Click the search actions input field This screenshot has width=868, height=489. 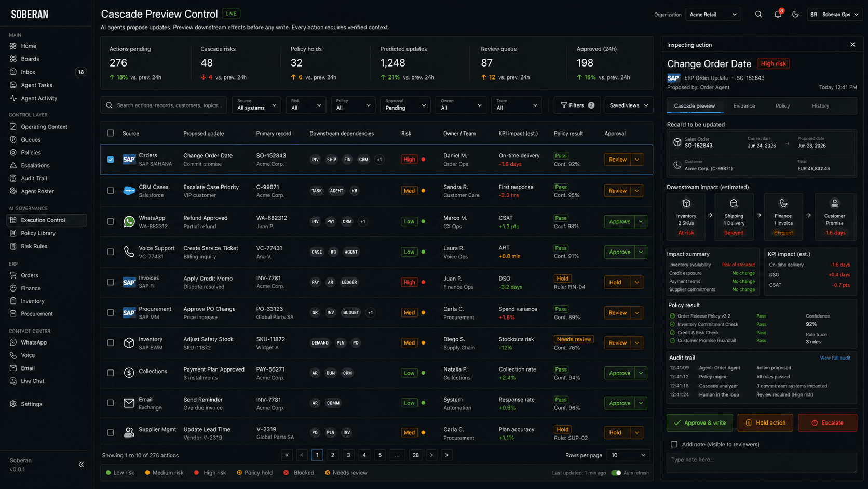pyautogui.click(x=164, y=105)
